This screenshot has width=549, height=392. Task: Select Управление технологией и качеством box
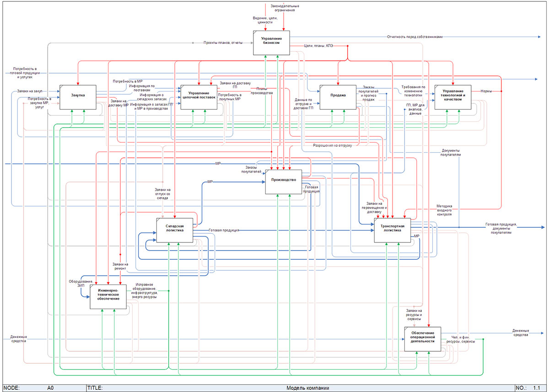[452, 97]
